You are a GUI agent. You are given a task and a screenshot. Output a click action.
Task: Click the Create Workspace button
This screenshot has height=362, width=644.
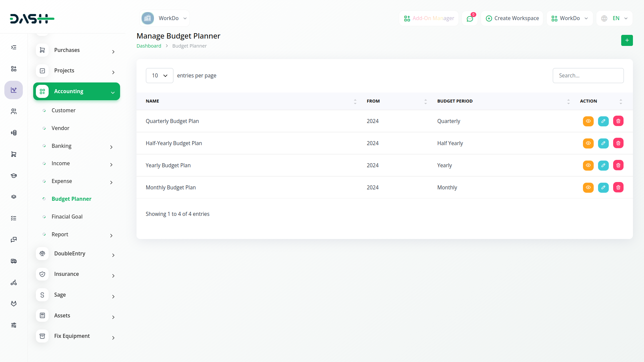(512, 18)
